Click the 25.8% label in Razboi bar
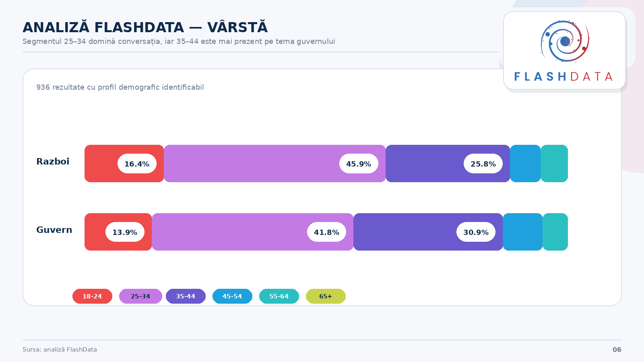 (483, 164)
